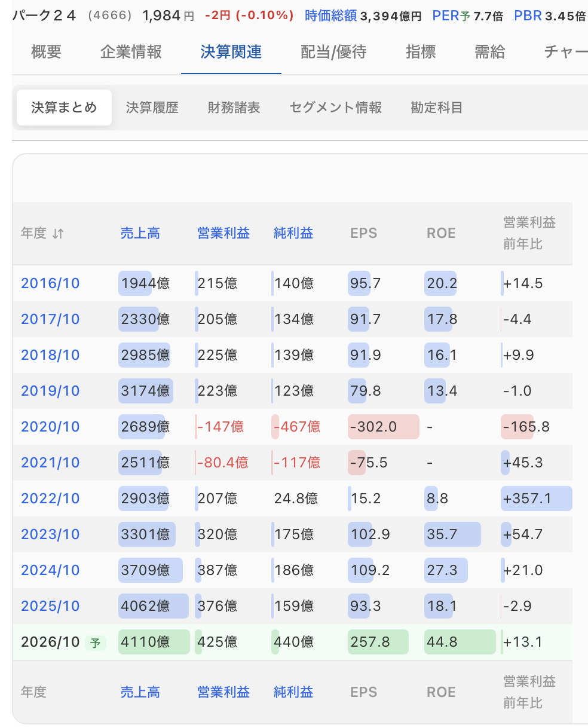Go to the 需給 tab
This screenshot has height=728, width=588.
[x=490, y=52]
